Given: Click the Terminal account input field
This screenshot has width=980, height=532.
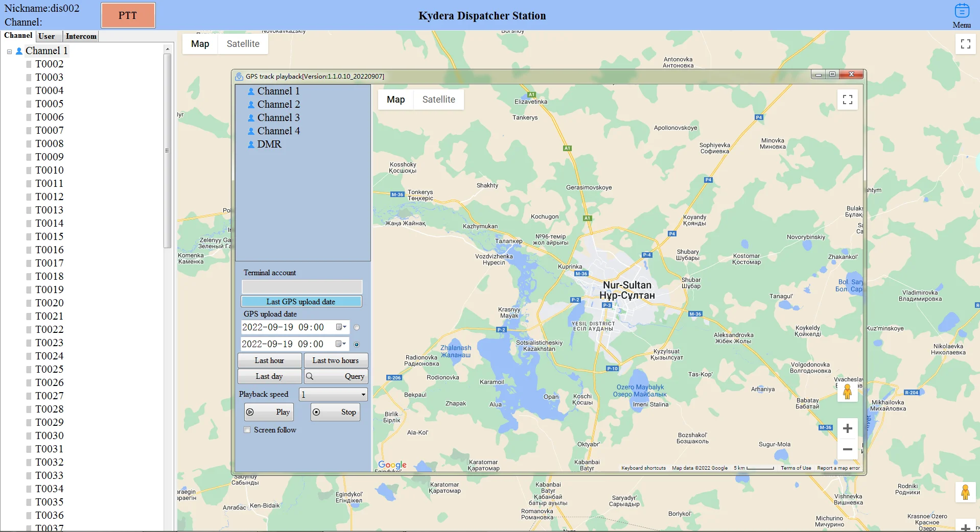Looking at the screenshot, I should [301, 286].
